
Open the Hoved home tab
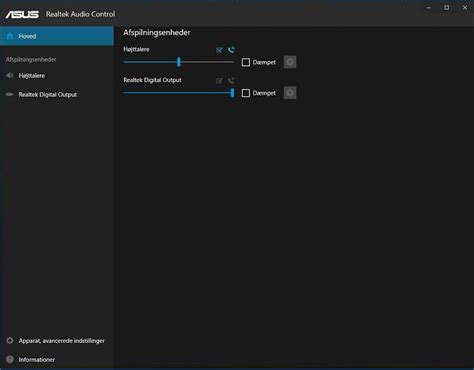click(57, 36)
